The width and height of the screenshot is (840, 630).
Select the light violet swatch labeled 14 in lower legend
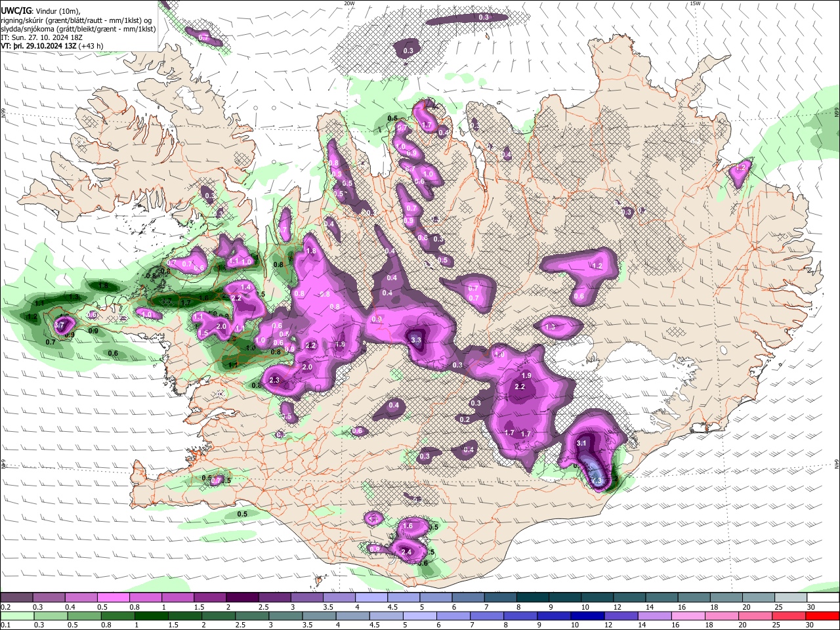pos(655,616)
